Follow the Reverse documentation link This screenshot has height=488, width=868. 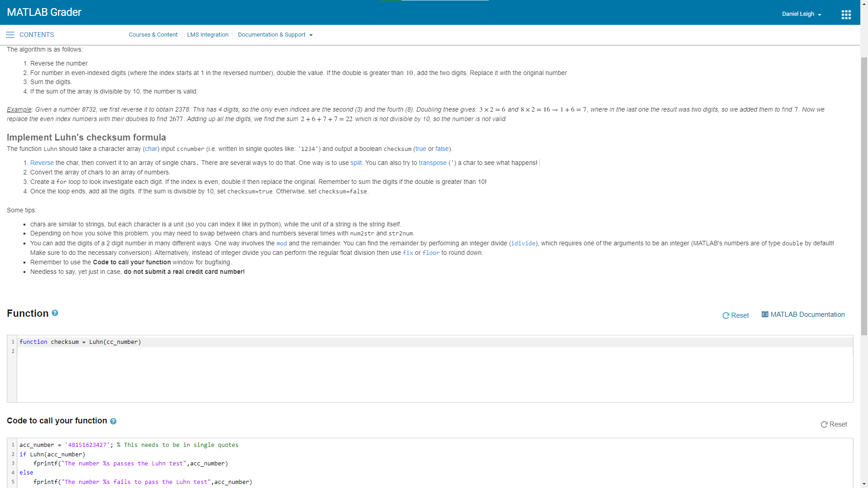coord(42,163)
